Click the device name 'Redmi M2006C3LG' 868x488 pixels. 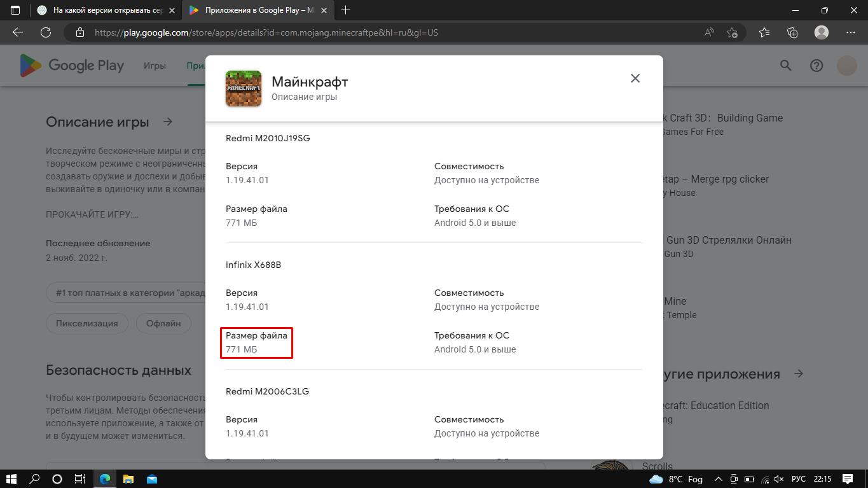coord(267,391)
